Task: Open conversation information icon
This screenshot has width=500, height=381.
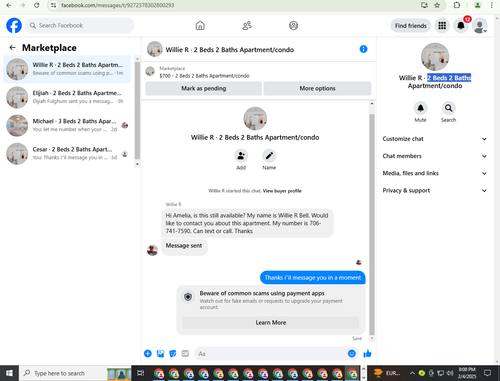Action: pyautogui.click(x=363, y=49)
